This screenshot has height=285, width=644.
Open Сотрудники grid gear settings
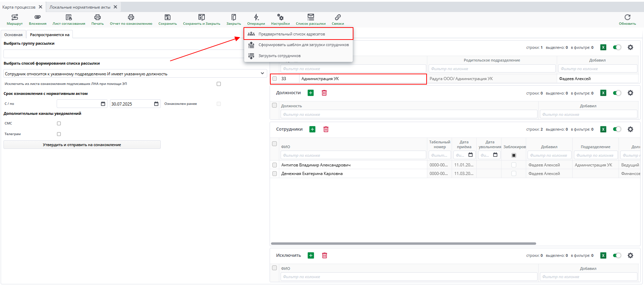coord(630,129)
